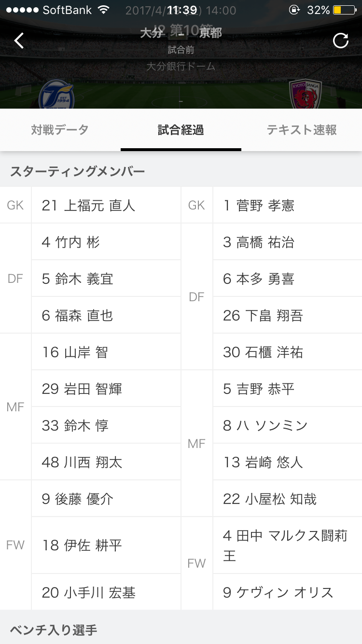Select player 4 田中 マルクス闘莉王
Screen dimensions: 362x644
pos(287,545)
